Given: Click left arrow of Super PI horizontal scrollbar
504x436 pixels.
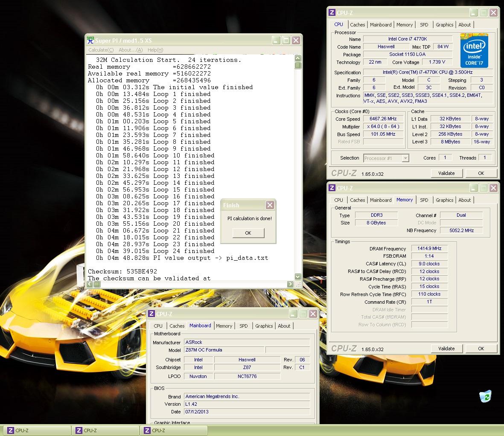Looking at the screenshot, I should click(x=90, y=284).
